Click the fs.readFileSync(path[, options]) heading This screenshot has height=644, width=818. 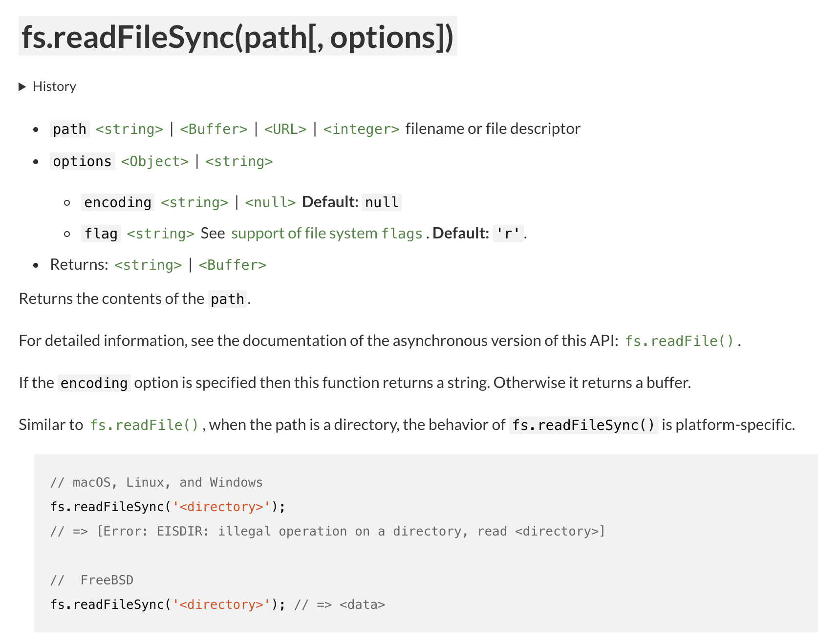coord(237,37)
